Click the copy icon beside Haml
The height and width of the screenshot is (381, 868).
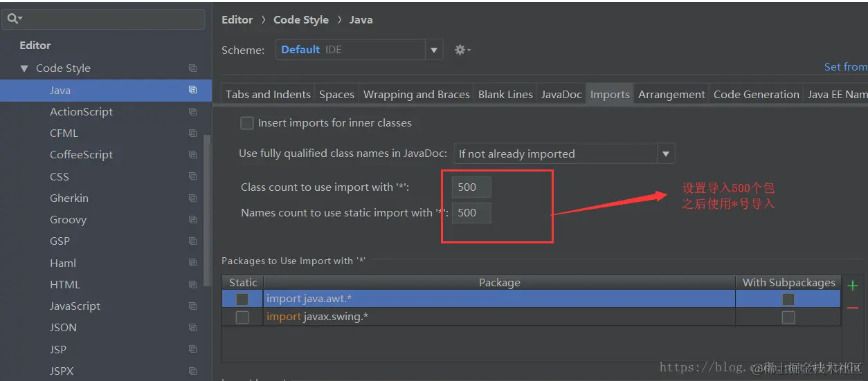coord(192,263)
